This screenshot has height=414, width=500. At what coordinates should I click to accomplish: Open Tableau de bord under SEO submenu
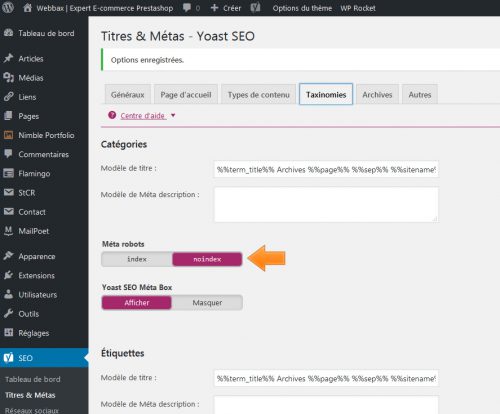point(33,379)
